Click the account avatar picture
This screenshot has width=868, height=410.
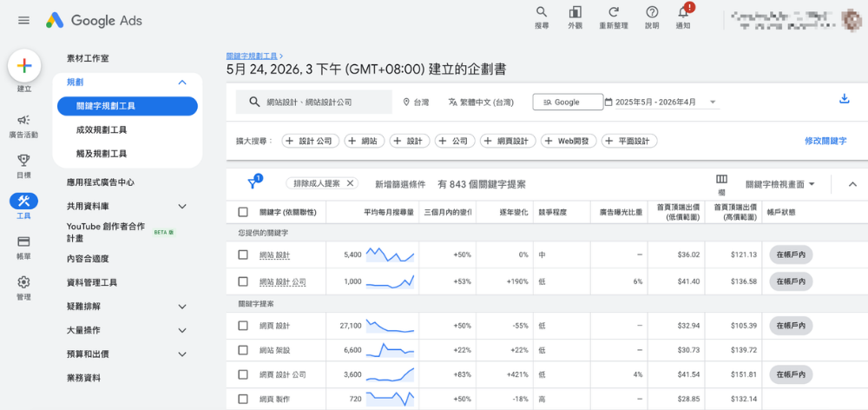(x=852, y=19)
